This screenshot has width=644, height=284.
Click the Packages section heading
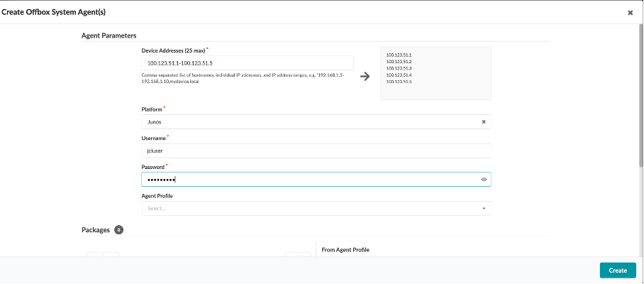click(x=95, y=230)
